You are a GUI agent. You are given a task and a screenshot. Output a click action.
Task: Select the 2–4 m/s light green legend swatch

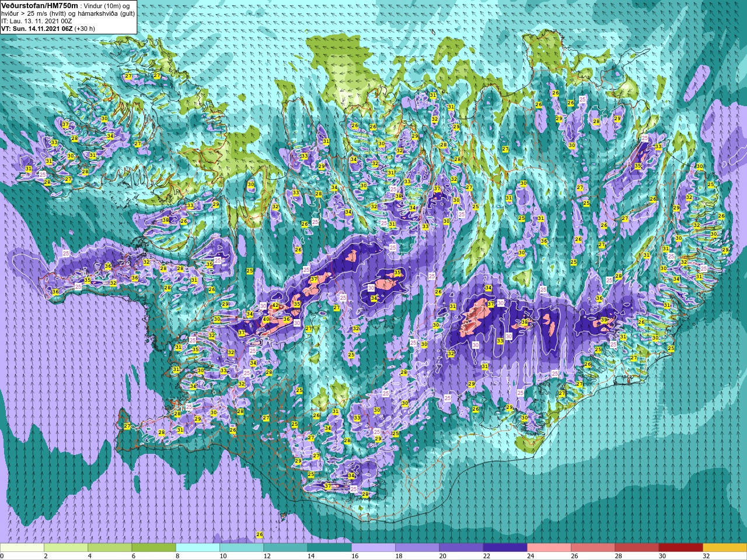[66, 548]
